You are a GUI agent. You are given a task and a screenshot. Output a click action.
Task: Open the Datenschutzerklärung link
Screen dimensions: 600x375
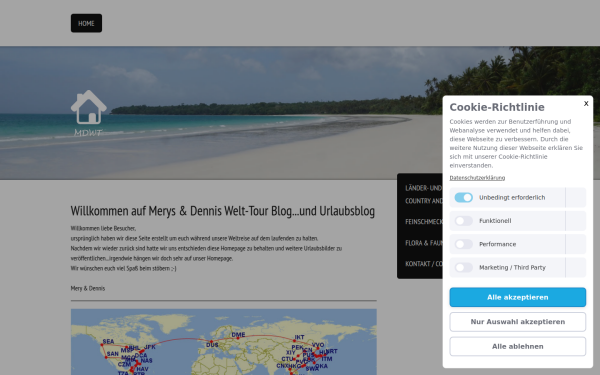(x=477, y=178)
